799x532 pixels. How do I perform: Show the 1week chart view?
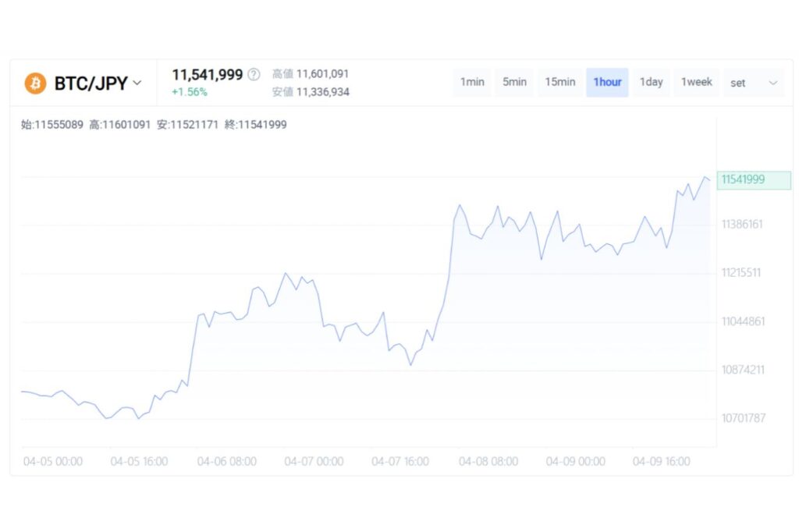(x=696, y=82)
